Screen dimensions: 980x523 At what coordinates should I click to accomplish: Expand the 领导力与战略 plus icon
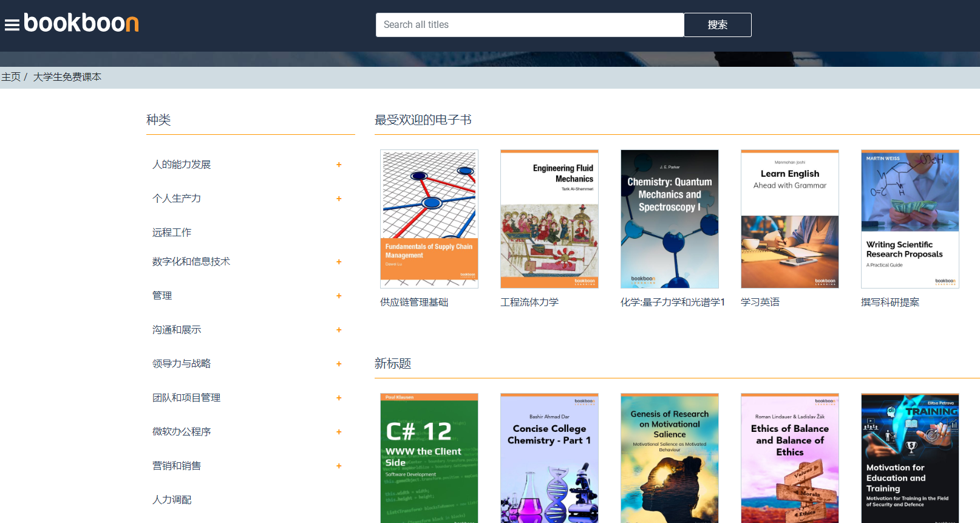[339, 364]
